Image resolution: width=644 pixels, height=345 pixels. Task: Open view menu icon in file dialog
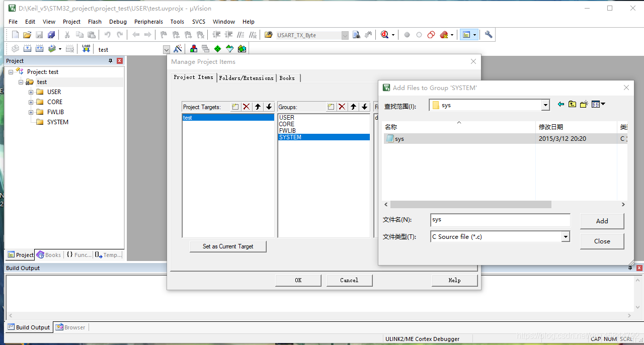point(598,105)
